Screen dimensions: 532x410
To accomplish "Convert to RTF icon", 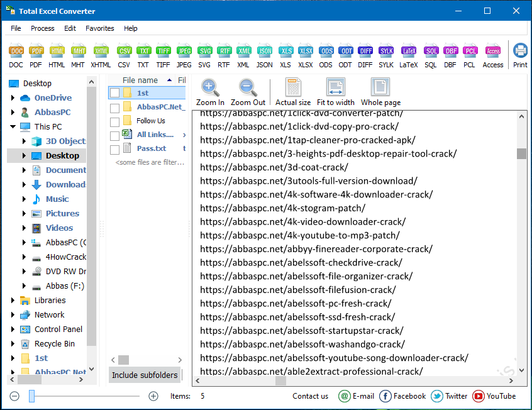I will [x=224, y=56].
